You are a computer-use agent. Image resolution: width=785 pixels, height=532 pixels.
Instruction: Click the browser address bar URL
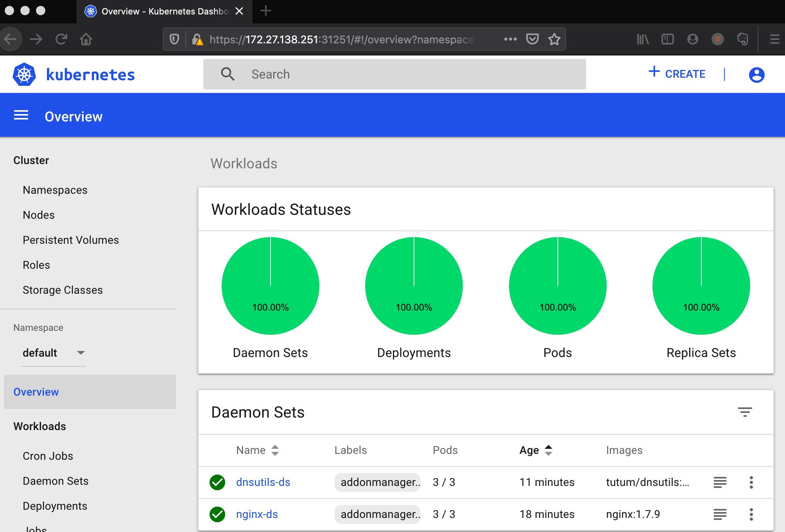(x=342, y=39)
